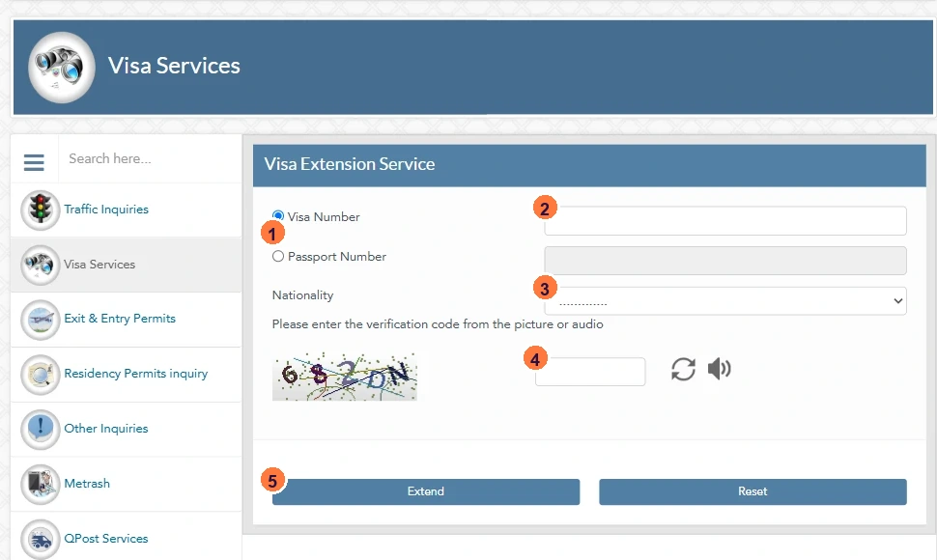937x560 pixels.
Task: Click the Reset button
Action: (x=752, y=491)
